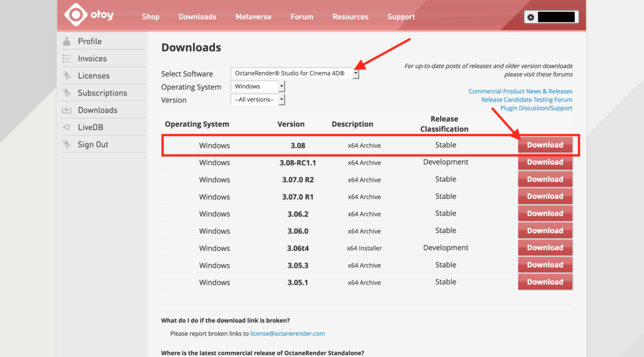Open the Support menu
Image resolution: width=644 pixels, height=357 pixels.
(401, 17)
